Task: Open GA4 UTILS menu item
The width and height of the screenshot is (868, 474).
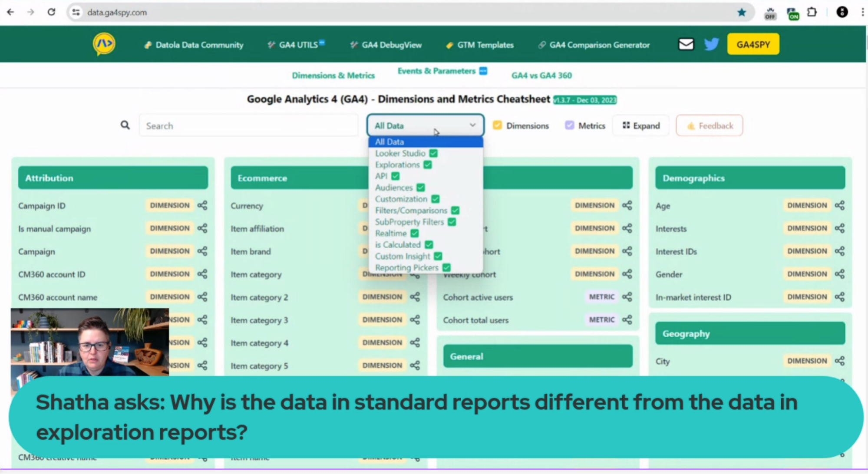Action: (296, 45)
